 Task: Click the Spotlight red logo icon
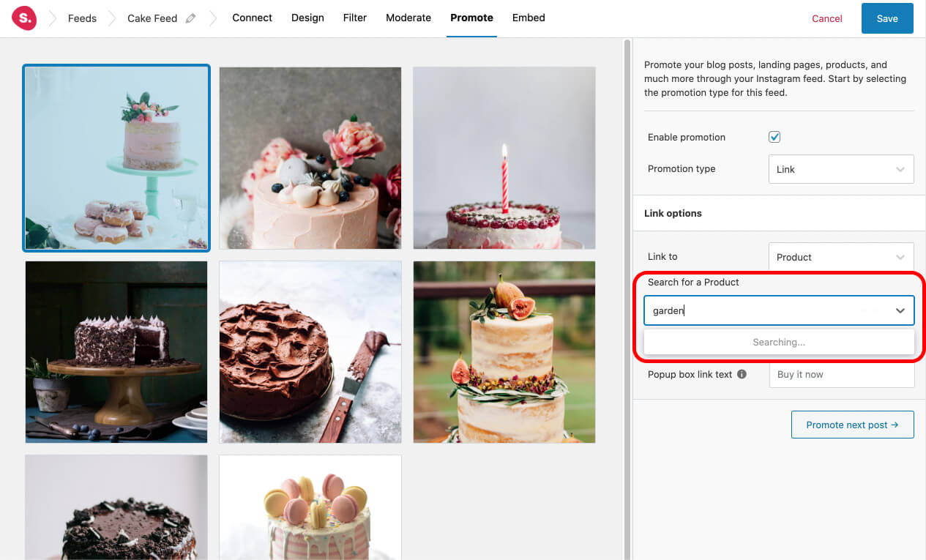pos(24,18)
